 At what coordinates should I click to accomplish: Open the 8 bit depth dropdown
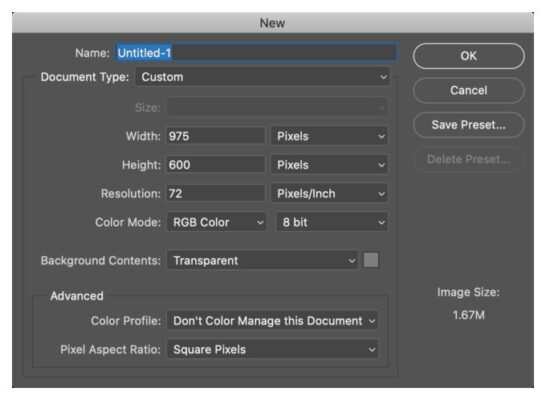(x=332, y=222)
